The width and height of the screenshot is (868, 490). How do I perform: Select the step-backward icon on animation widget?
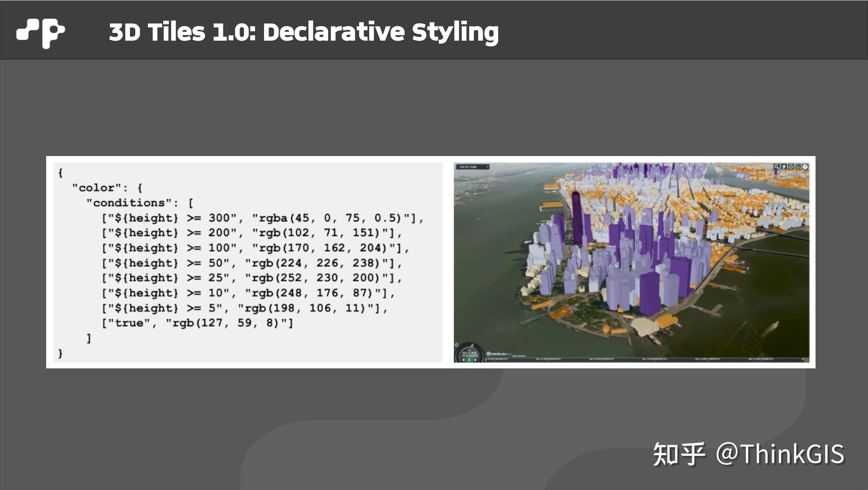464,361
